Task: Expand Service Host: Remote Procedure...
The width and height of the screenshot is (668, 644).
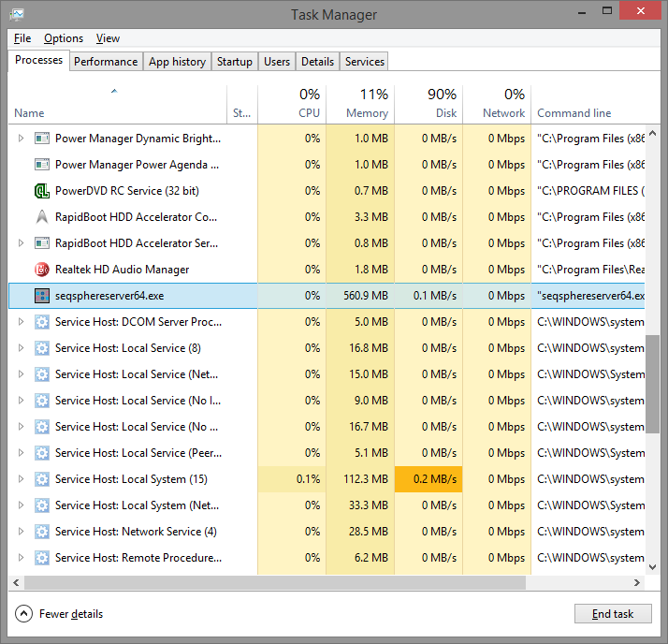Action: click(21, 558)
